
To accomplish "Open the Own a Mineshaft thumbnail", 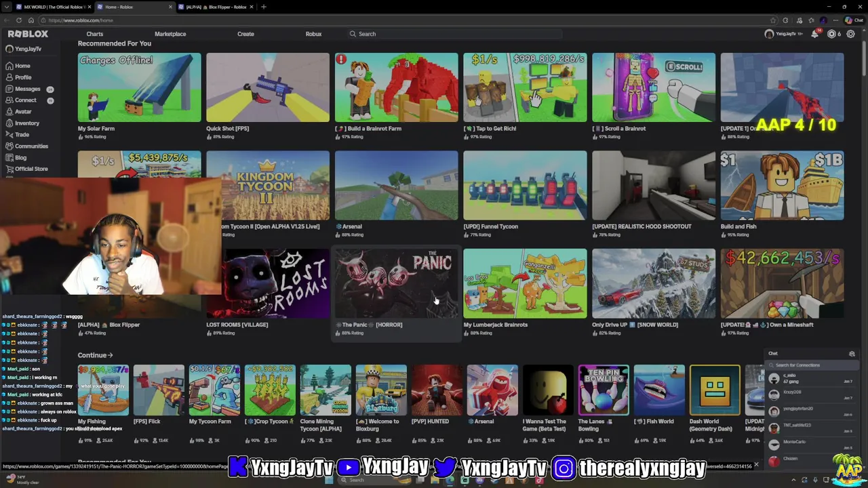I will point(783,283).
